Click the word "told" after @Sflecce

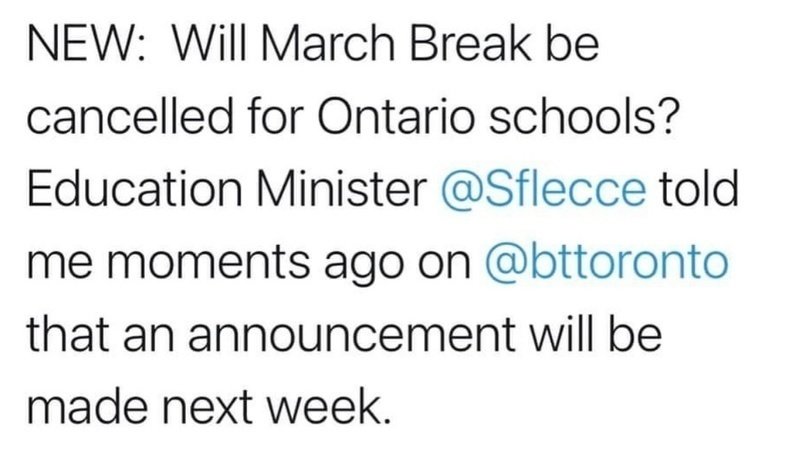[699, 189]
